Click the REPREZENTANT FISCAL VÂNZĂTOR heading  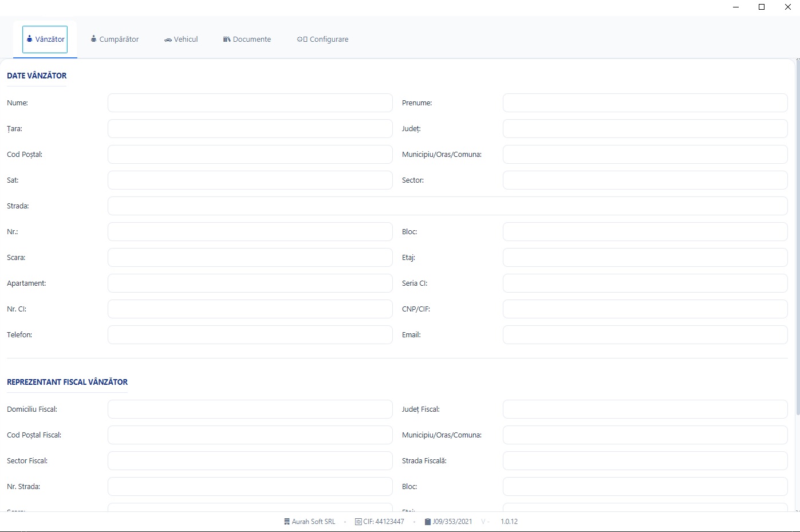[67, 382]
